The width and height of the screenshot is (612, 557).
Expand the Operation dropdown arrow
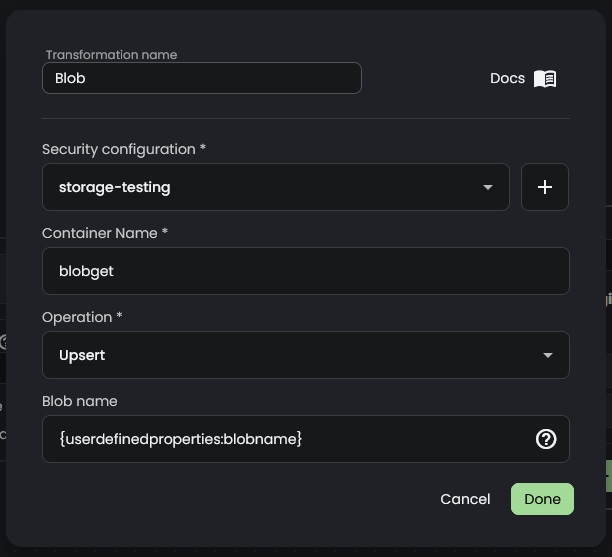click(x=547, y=355)
